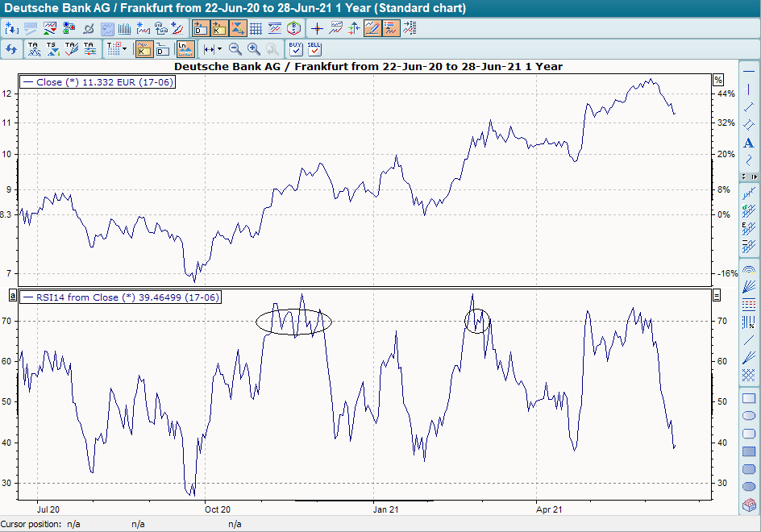The width and height of the screenshot is (761, 532).
Task: Select the text annotation tool (A)
Action: pos(748,143)
